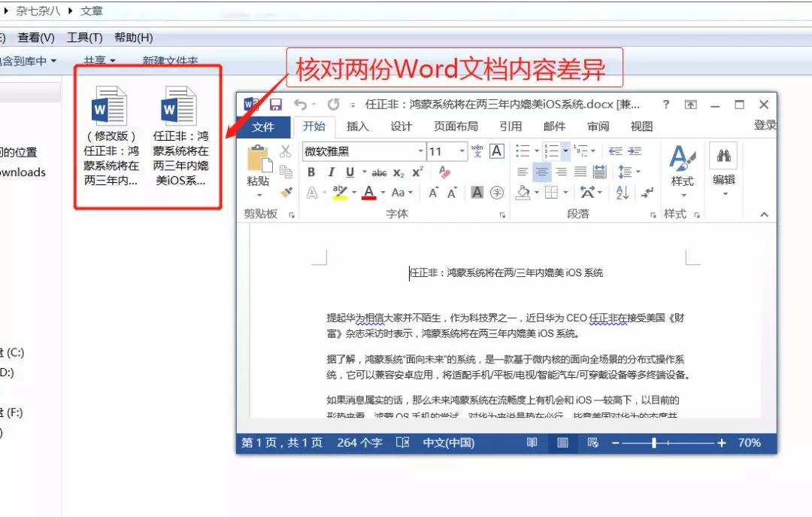The image size is (812, 517).
Task: Toggle center paragraph alignment
Action: click(542, 172)
